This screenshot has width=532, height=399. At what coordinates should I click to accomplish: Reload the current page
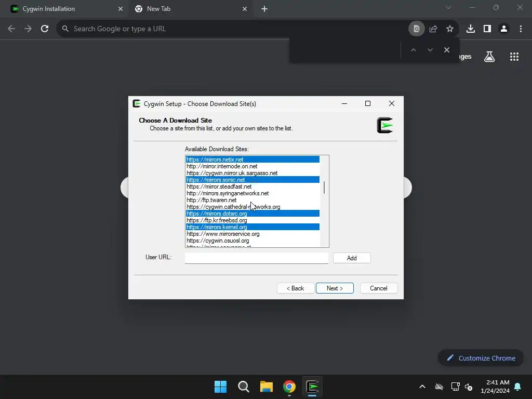point(45,29)
